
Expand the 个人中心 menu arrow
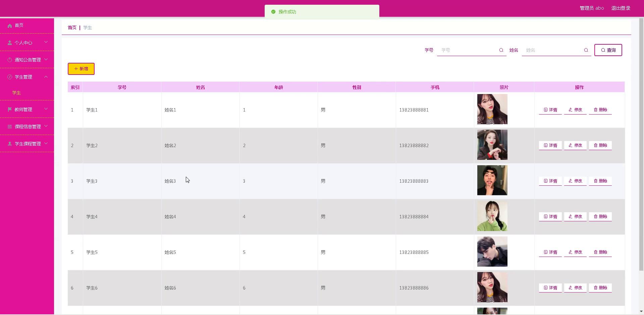[x=46, y=42]
